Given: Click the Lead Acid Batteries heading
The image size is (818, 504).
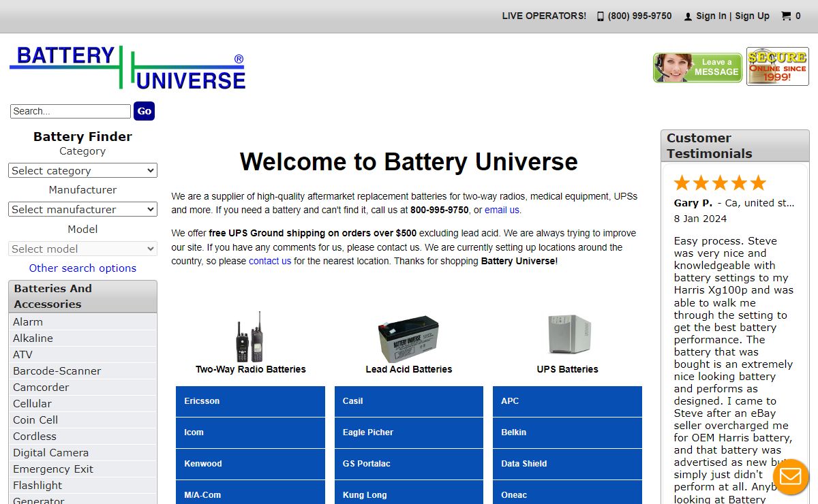Looking at the screenshot, I should [409, 369].
